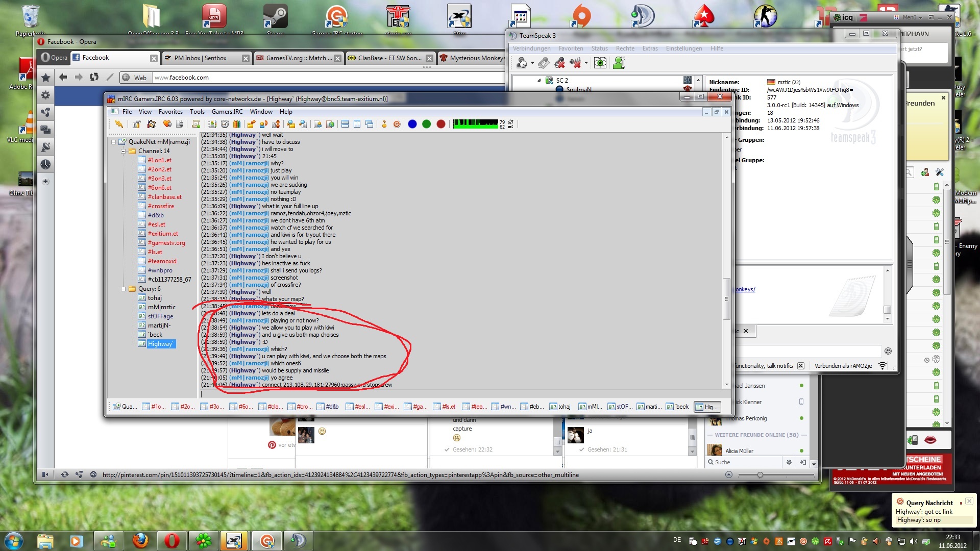Image resolution: width=980 pixels, height=551 pixels.
Task: Click the Tile windows horizontally toolbar icon
Action: (x=345, y=124)
